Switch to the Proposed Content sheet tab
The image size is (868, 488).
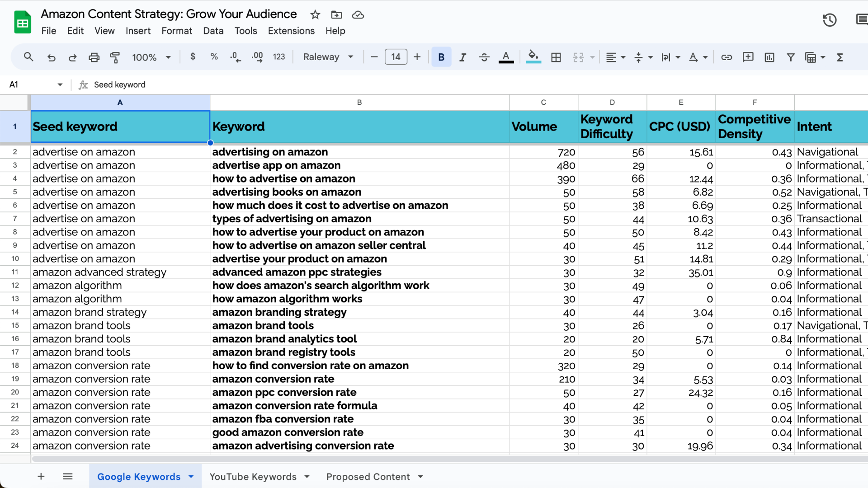(368, 477)
